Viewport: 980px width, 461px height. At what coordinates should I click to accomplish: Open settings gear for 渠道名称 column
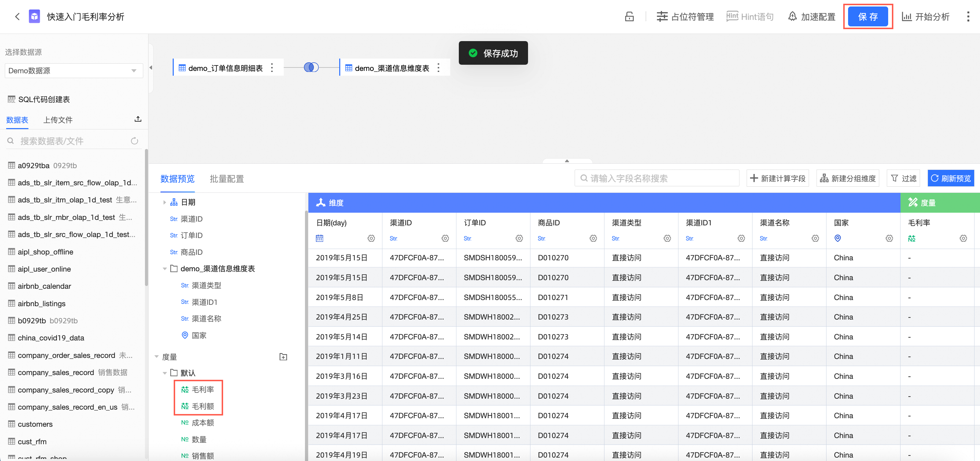815,238
